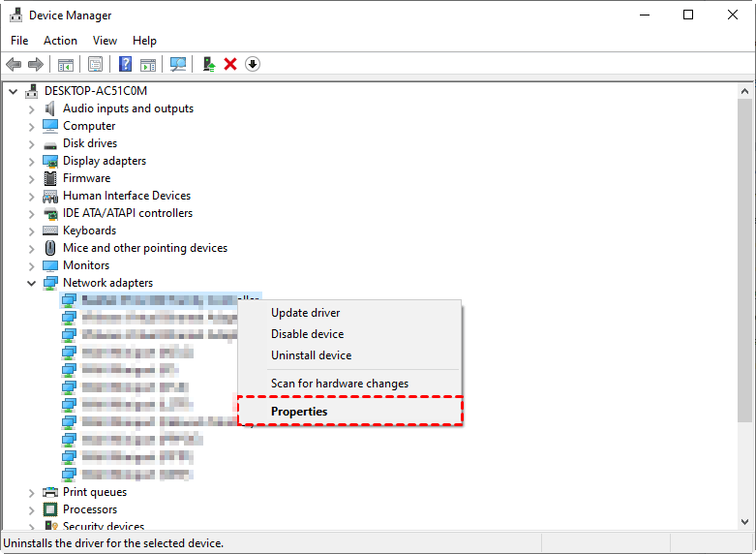Click the Network adapters category icon

click(50, 283)
